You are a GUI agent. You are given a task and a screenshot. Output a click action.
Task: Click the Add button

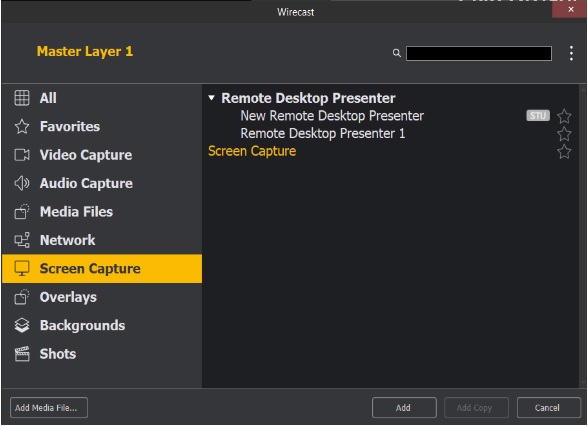point(404,407)
